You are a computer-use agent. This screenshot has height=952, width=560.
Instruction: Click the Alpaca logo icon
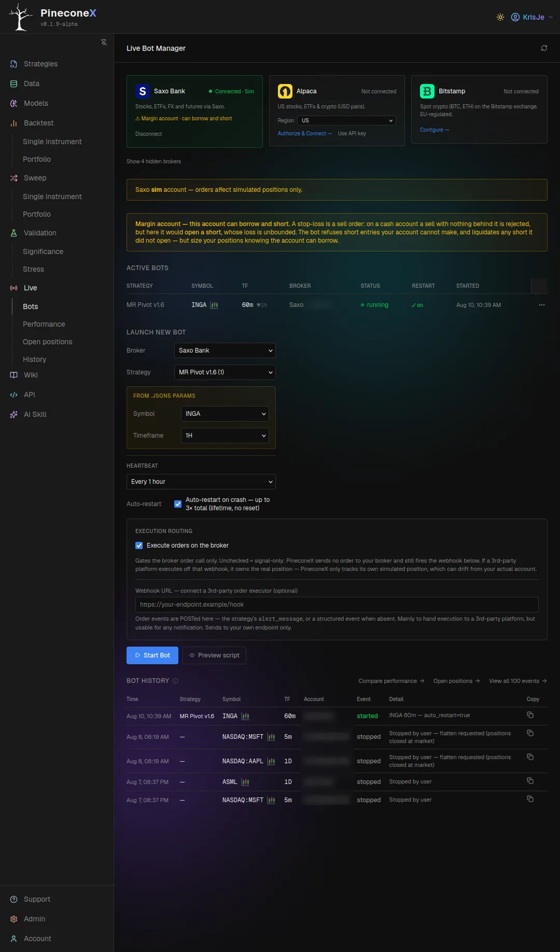[285, 91]
